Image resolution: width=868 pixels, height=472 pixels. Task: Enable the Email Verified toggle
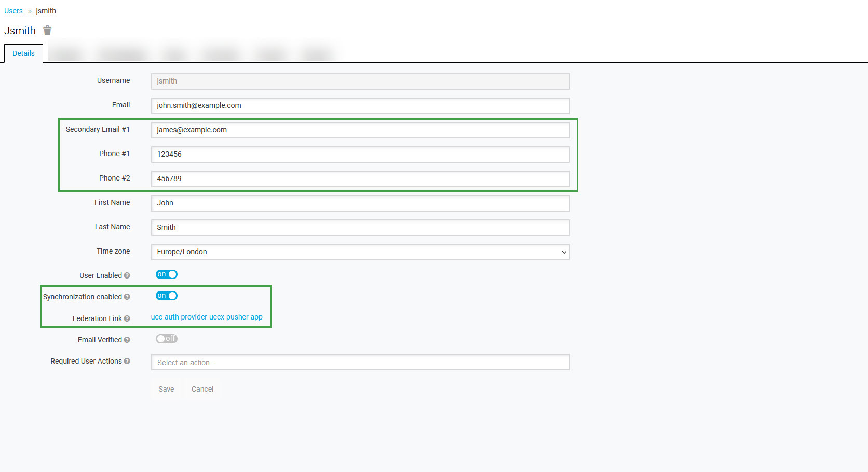click(167, 339)
